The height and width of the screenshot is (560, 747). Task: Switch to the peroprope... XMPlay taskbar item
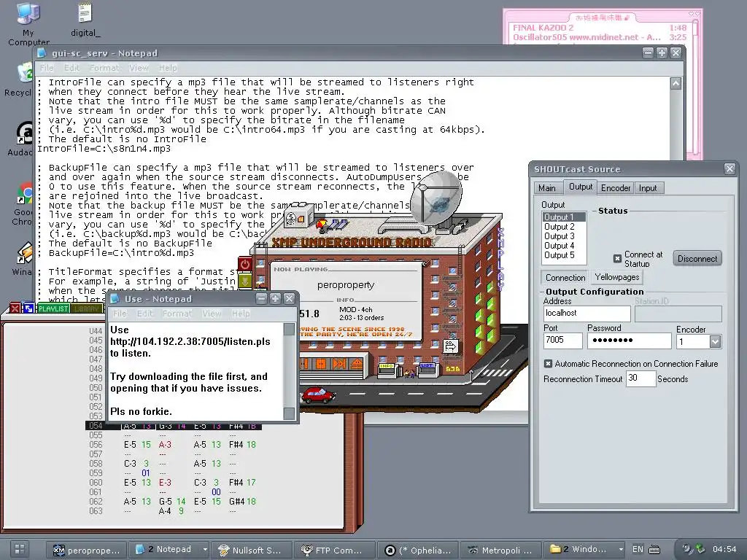(87, 550)
